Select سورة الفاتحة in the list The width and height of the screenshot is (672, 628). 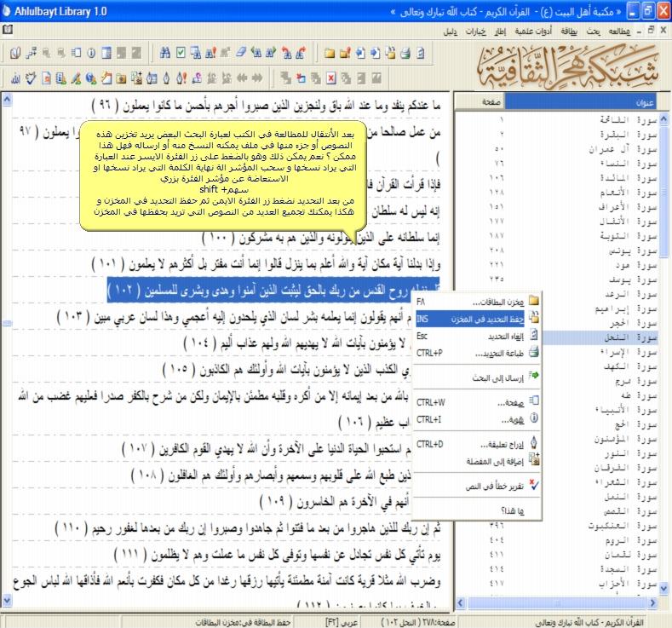pos(556,120)
